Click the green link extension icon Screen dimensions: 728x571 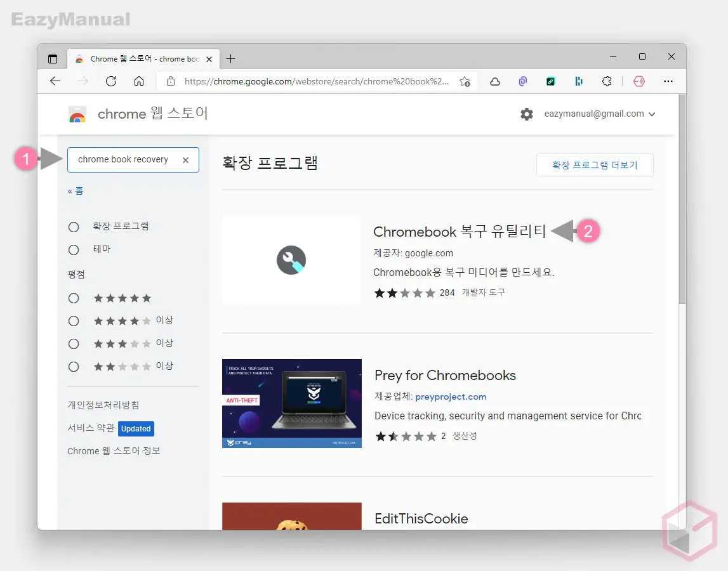pyautogui.click(x=551, y=82)
